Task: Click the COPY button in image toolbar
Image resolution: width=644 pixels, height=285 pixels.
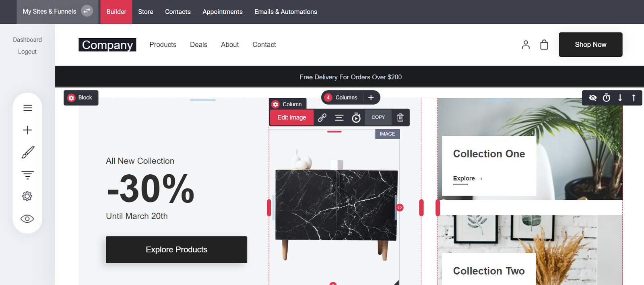Action: click(x=378, y=118)
